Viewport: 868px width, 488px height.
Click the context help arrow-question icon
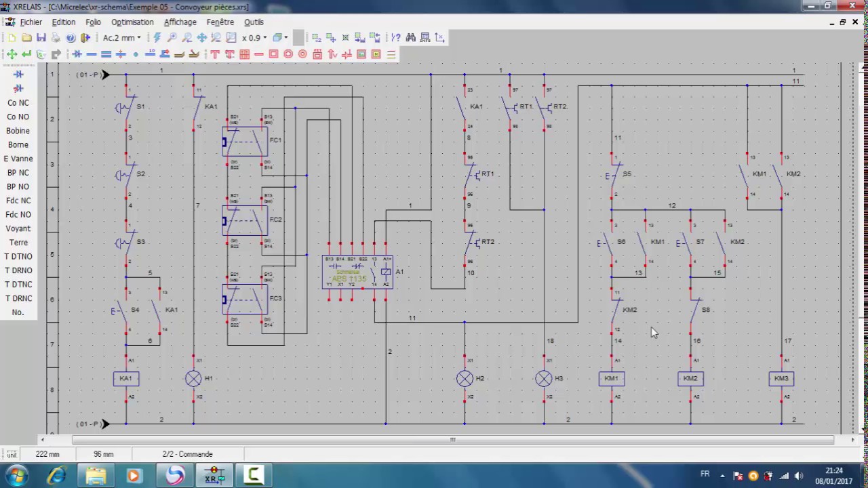pyautogui.click(x=396, y=38)
